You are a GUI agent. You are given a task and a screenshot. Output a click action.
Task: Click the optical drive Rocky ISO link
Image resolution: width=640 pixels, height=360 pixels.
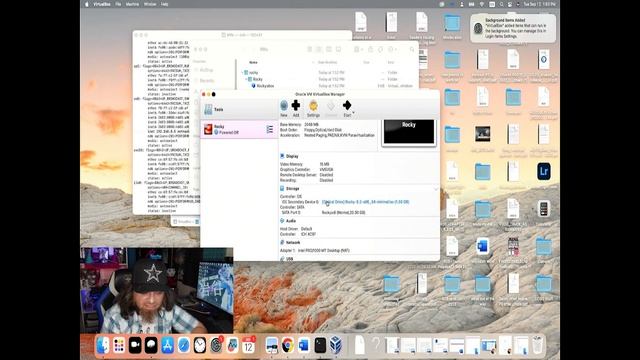pos(365,202)
